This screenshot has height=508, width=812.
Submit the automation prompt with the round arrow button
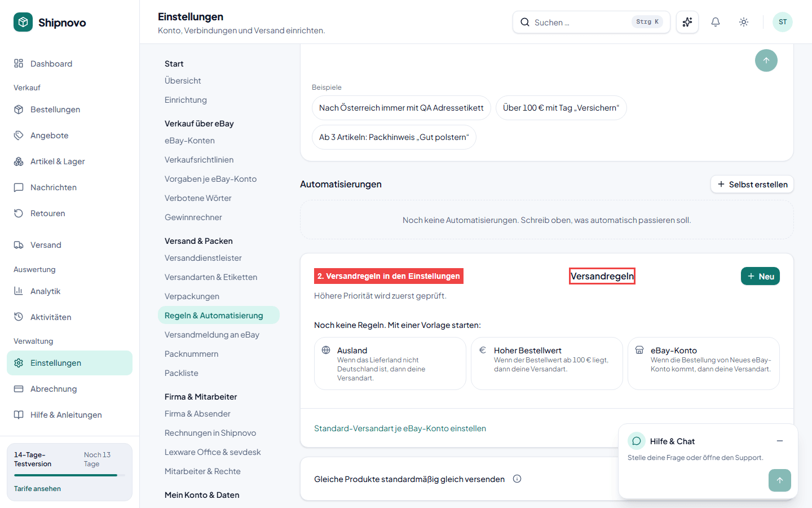click(766, 60)
